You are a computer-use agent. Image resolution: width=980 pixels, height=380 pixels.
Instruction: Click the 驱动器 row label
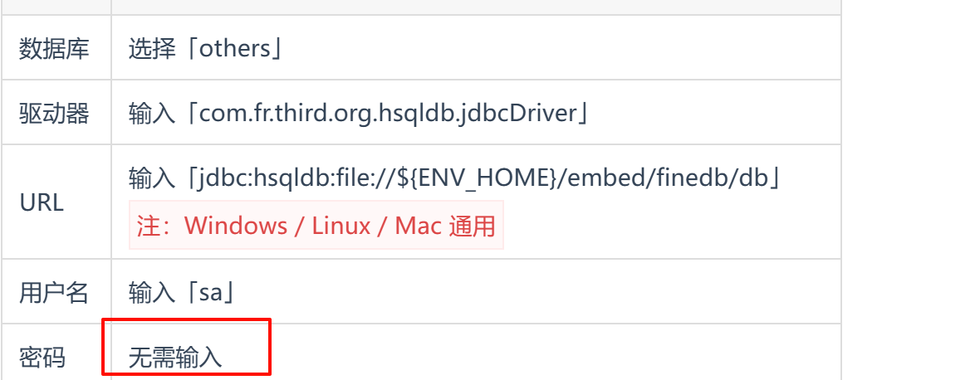[54, 113]
